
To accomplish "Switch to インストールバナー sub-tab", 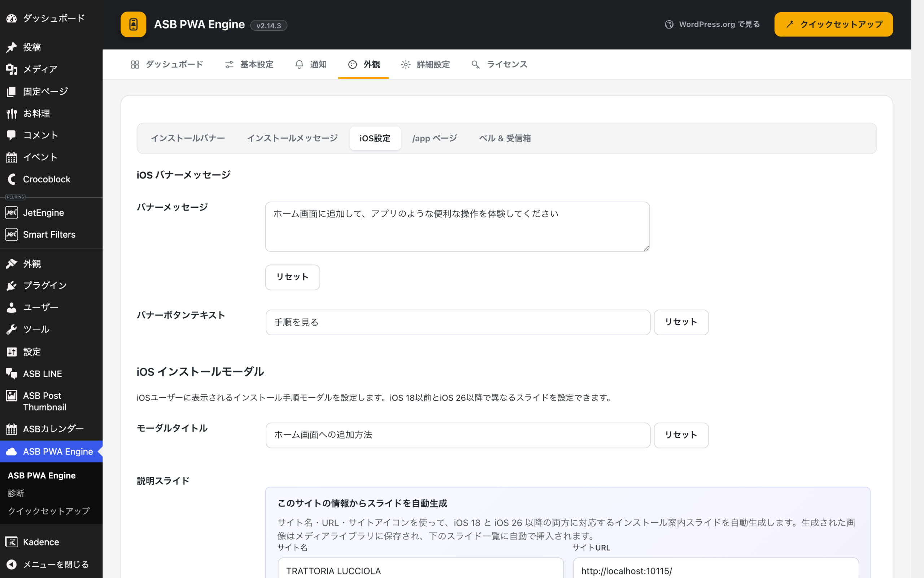I will tap(188, 138).
